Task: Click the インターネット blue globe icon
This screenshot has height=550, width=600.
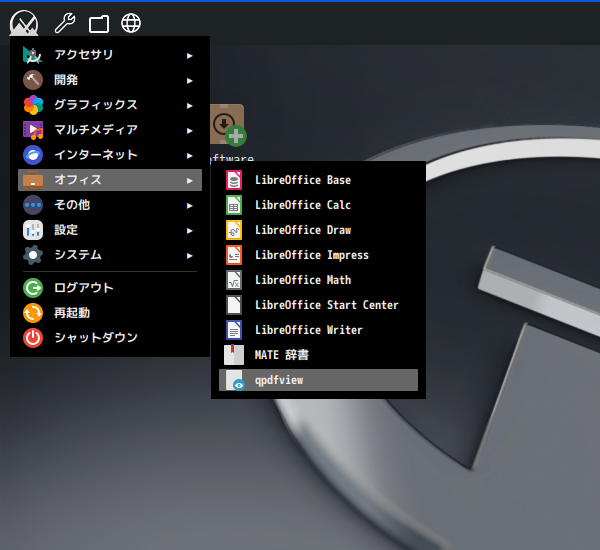Action: (x=33, y=155)
